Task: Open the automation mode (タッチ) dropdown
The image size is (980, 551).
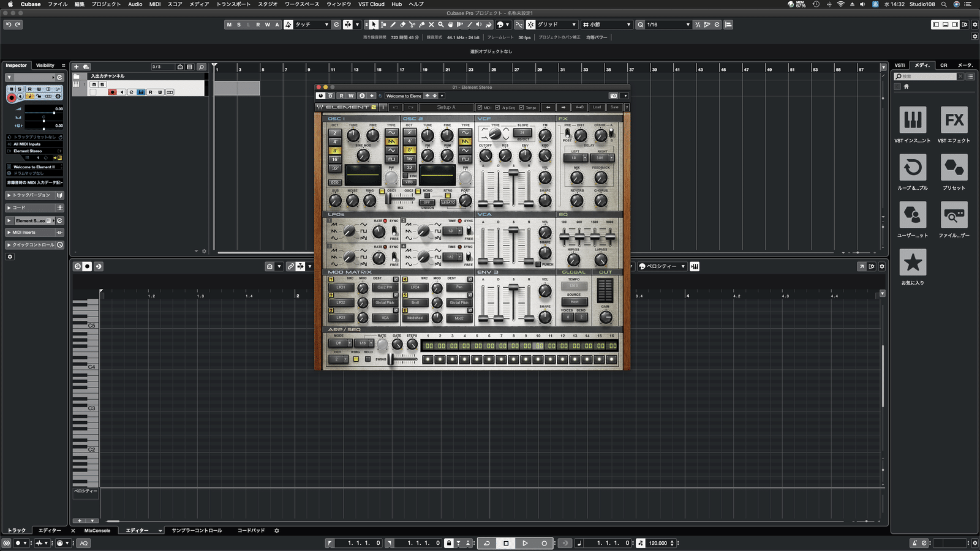Action: [312, 24]
